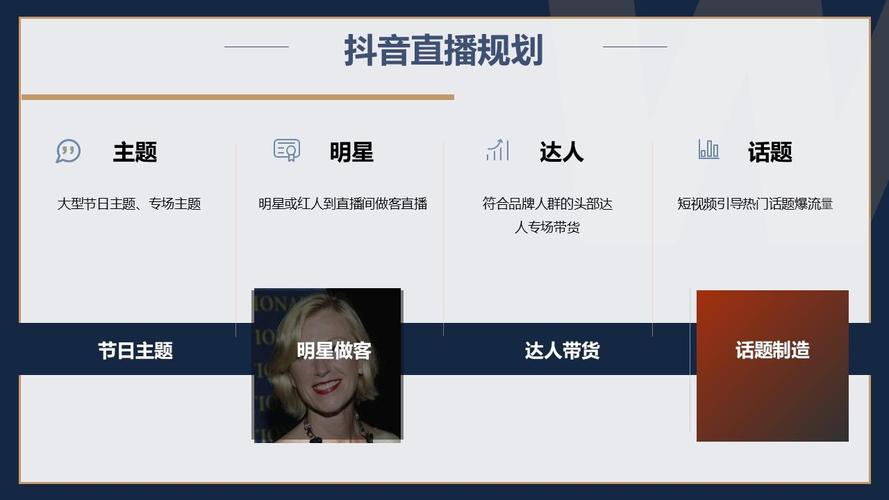
Task: Click the gold horizontal bar under the title
Action: [238, 97]
